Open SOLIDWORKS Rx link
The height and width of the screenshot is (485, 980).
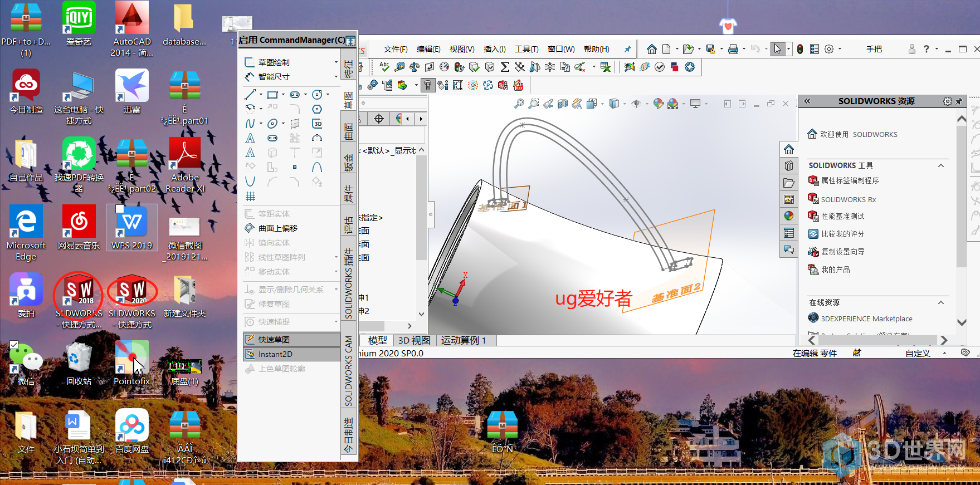848,199
